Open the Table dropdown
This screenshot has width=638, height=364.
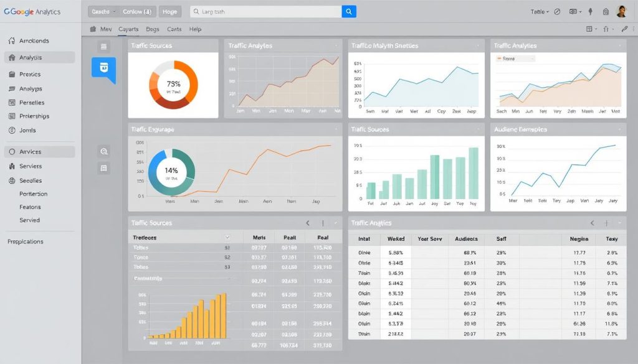point(540,12)
